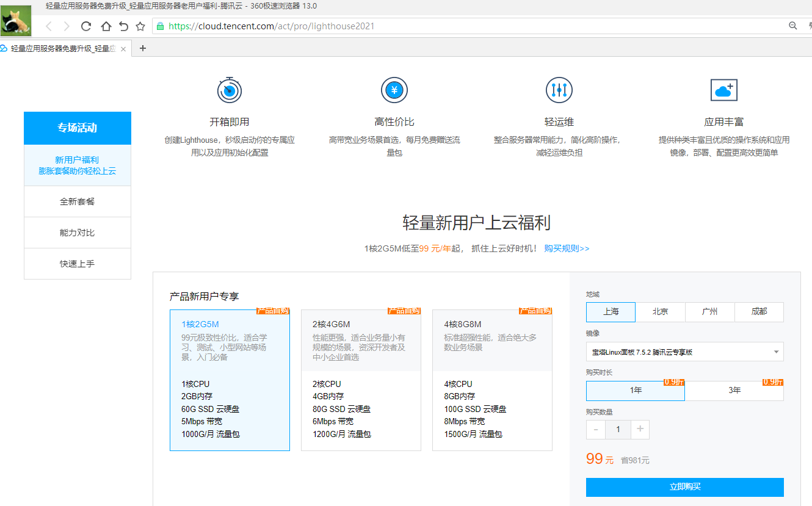Open the 购买规则>> link
Viewport: 812px width, 506px height.
[x=567, y=248]
